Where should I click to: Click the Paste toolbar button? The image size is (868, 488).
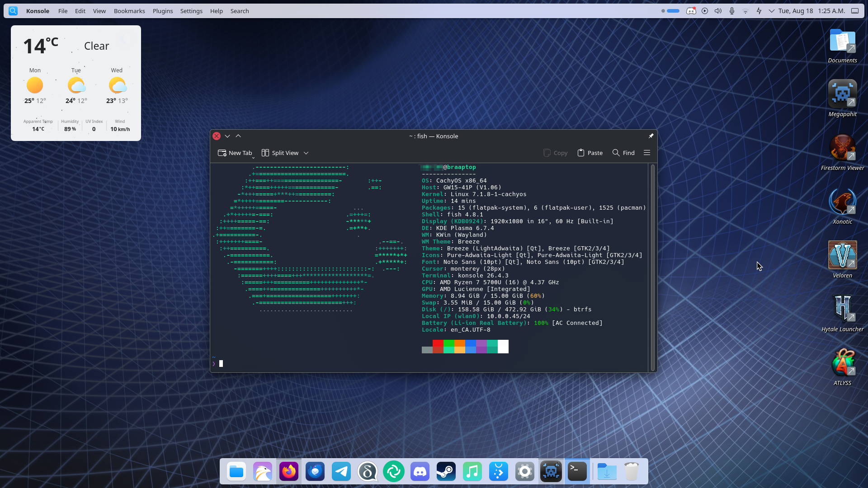coord(590,153)
